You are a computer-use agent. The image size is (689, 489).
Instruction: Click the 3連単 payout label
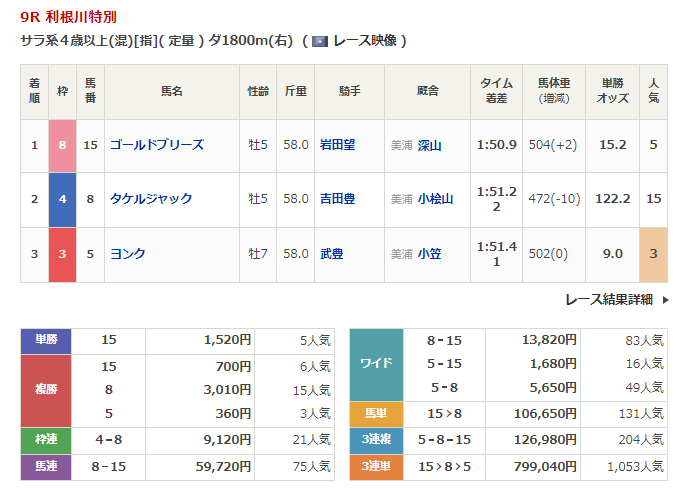click(x=375, y=465)
